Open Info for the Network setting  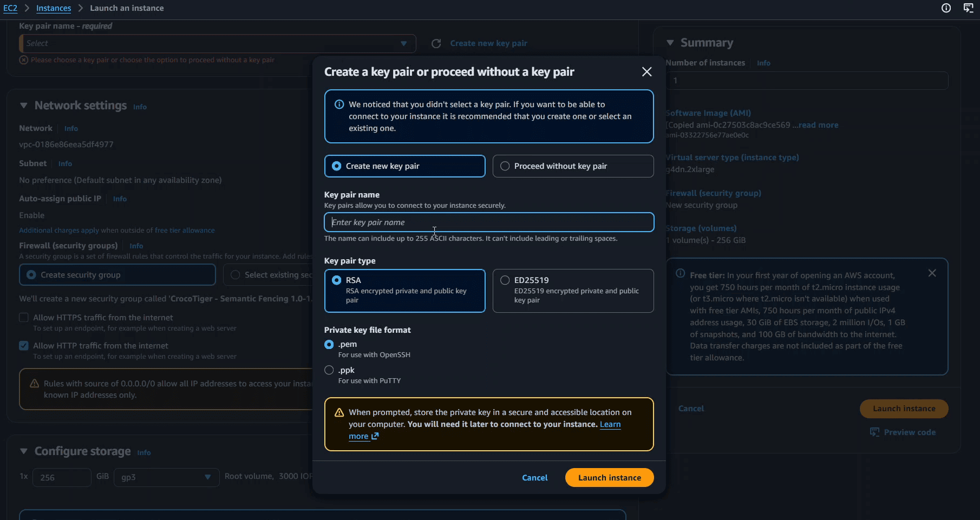click(71, 128)
